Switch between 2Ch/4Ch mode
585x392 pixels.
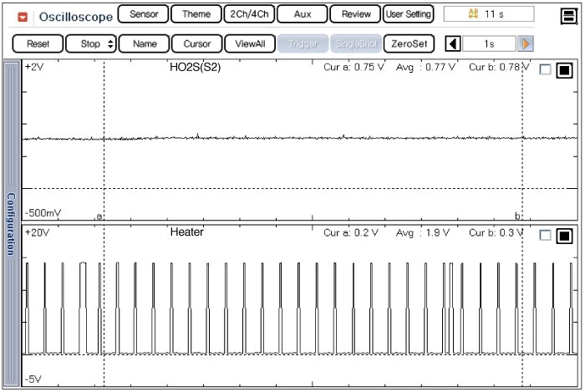point(249,14)
